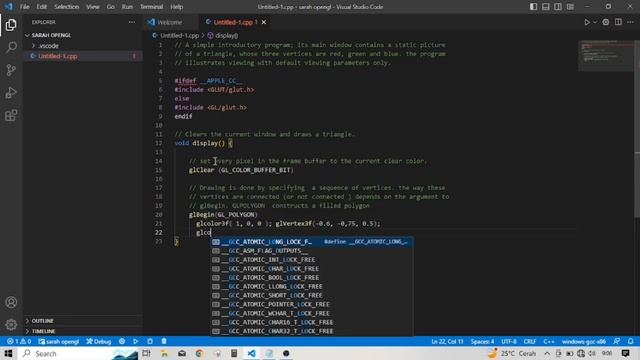Click the errors and warnings status indicator
The width and height of the screenshot is (640, 360).
pos(19,341)
